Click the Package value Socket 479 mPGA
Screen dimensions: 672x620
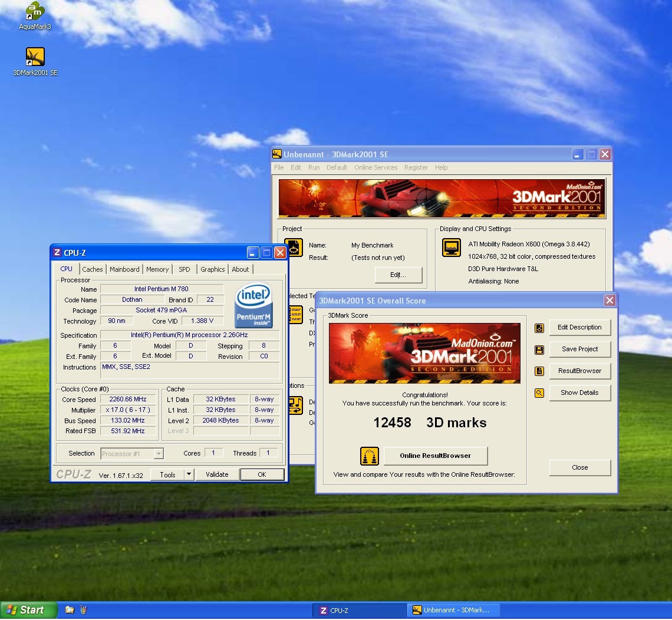(161, 310)
